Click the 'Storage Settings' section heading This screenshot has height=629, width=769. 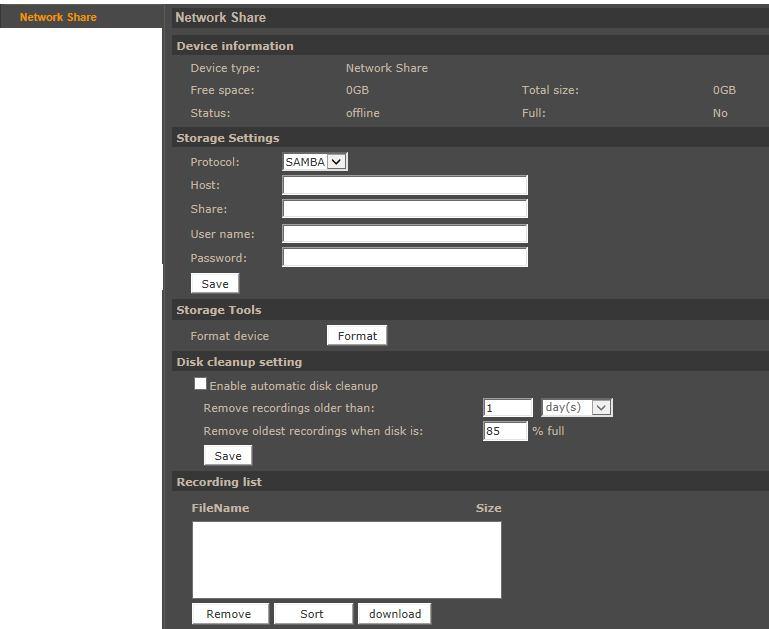pos(228,138)
